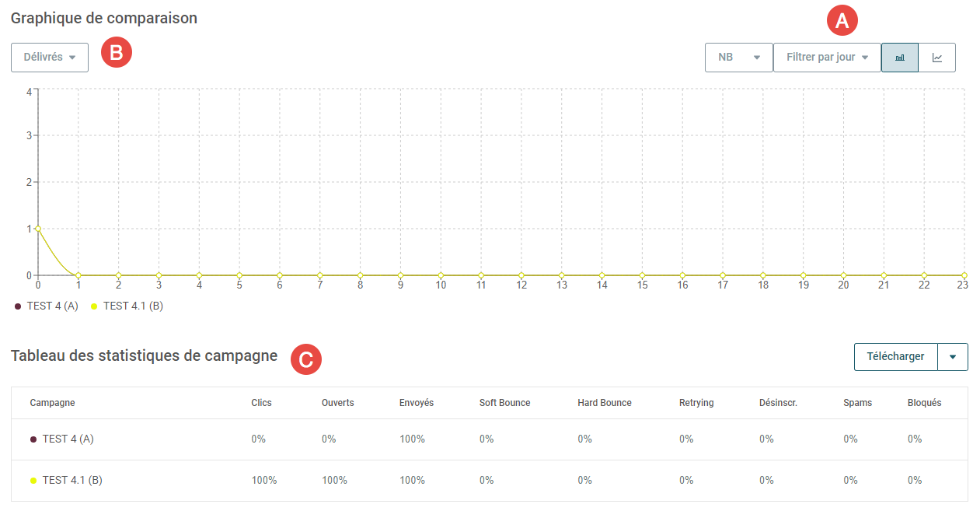Toggle TEST 4 (A) series in legend
Image resolution: width=980 pixels, height=511 pixels.
click(47, 306)
